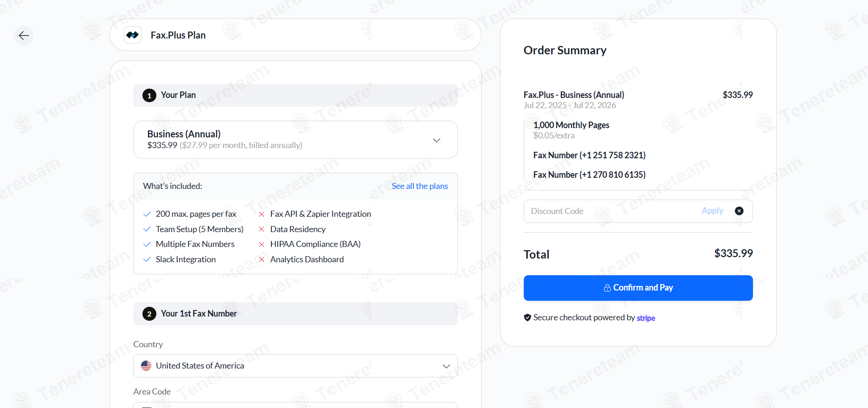
Task: Click red X beside HIPAA Compliance (BAA)
Action: pyautogui.click(x=262, y=244)
